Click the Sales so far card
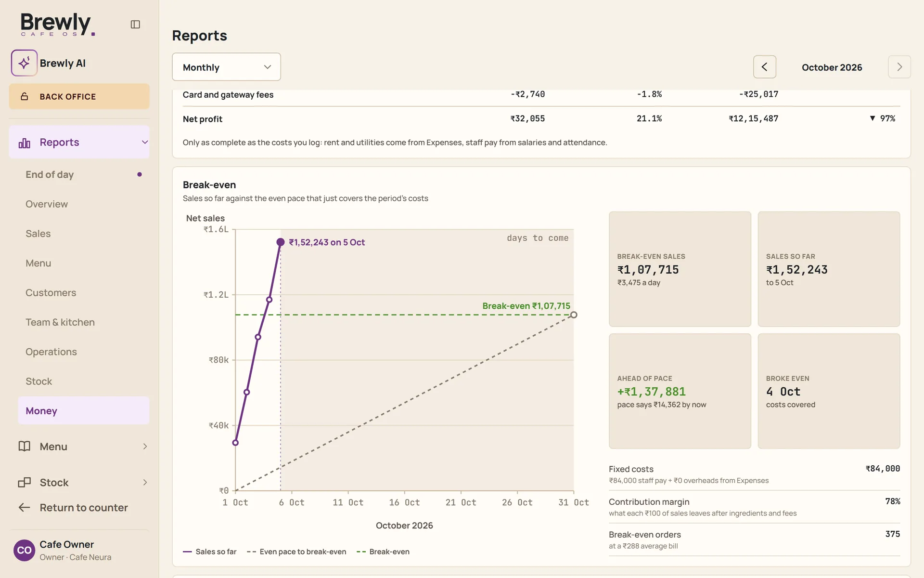 pos(829,269)
